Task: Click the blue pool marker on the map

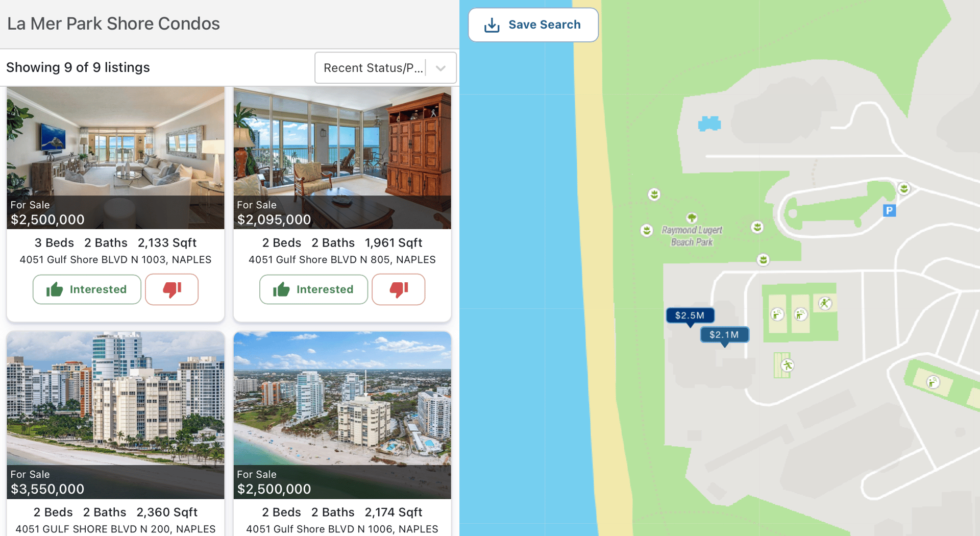Action: click(x=709, y=124)
